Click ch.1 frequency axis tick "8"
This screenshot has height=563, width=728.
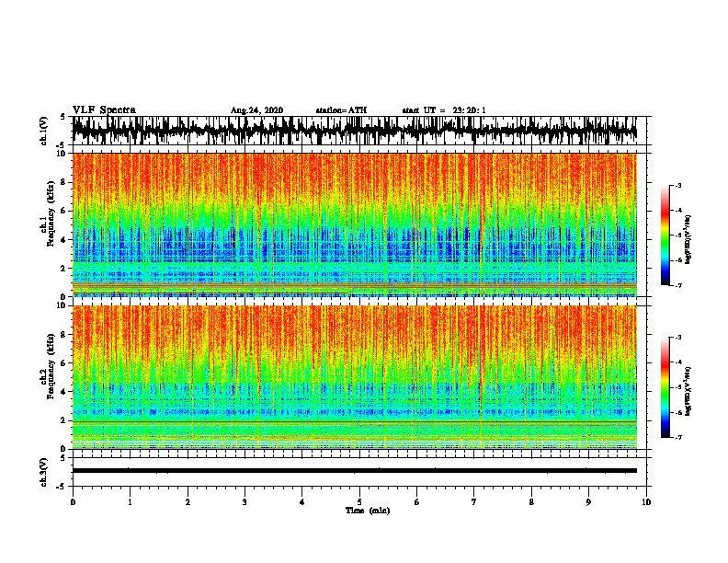[x=63, y=182]
